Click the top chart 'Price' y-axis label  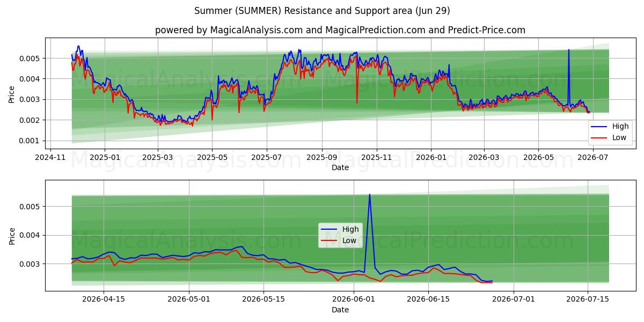(12, 94)
